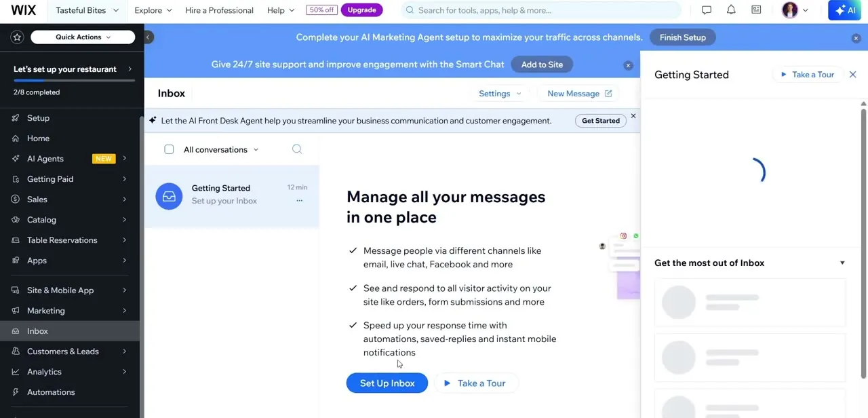Click the 50% off badge
Screen dimensions: 868x418
(321, 10)
